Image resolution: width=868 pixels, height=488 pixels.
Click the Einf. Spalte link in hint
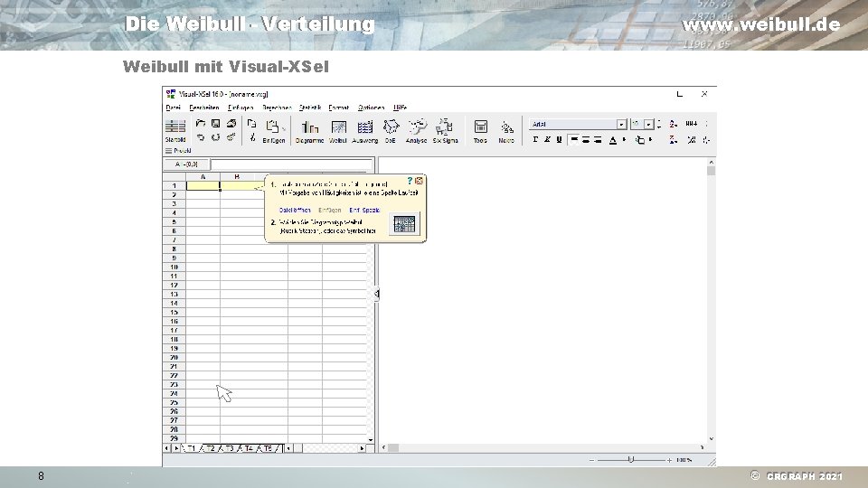[364, 211]
